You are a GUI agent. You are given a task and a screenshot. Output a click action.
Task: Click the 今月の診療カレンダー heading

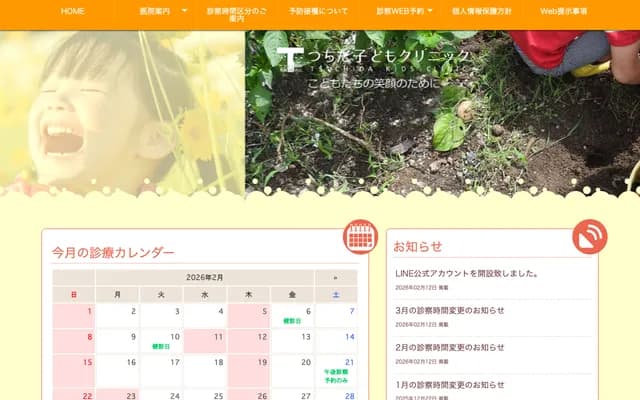point(113,253)
